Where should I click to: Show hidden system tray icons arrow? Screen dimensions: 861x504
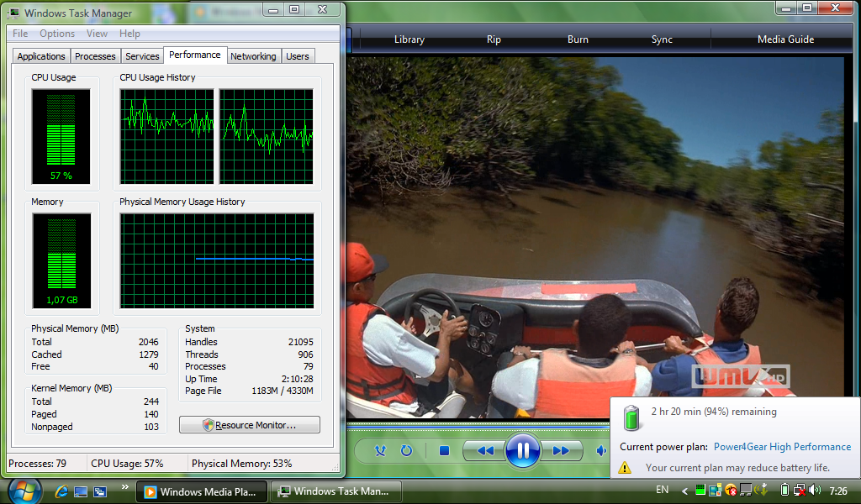tap(684, 491)
